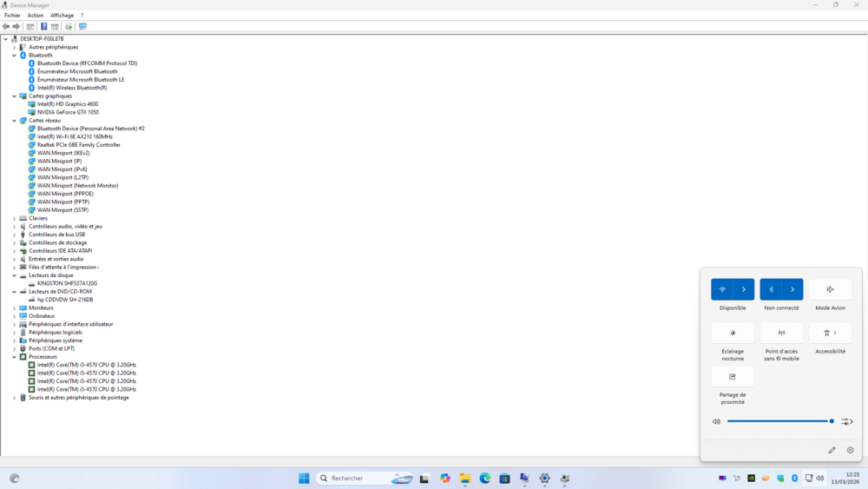Click the Accessibilité quick settings button
The width and height of the screenshot is (868, 489).
830,333
